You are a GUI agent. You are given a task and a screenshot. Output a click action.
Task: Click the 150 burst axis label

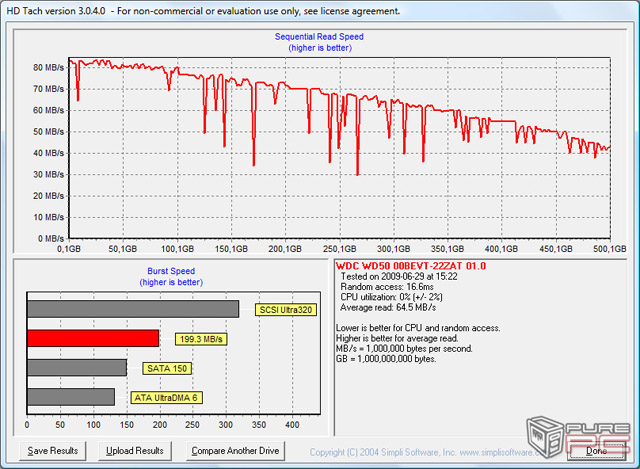point(127,425)
